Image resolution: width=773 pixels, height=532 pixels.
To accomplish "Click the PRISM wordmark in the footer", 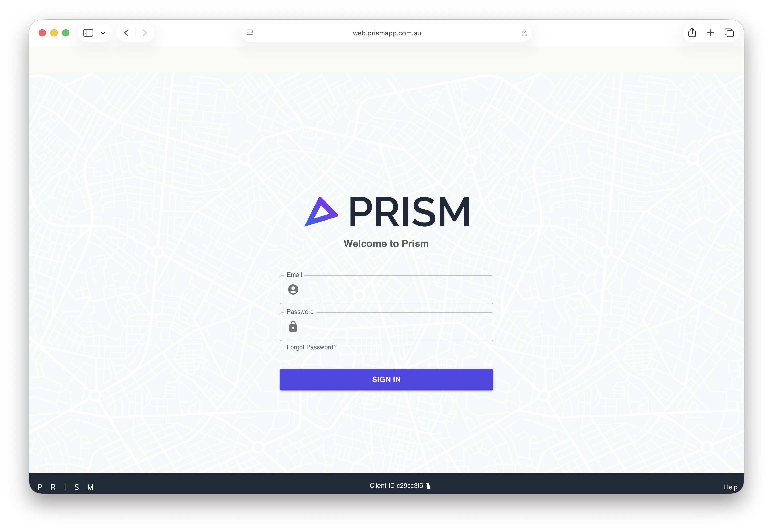I will 65,487.
